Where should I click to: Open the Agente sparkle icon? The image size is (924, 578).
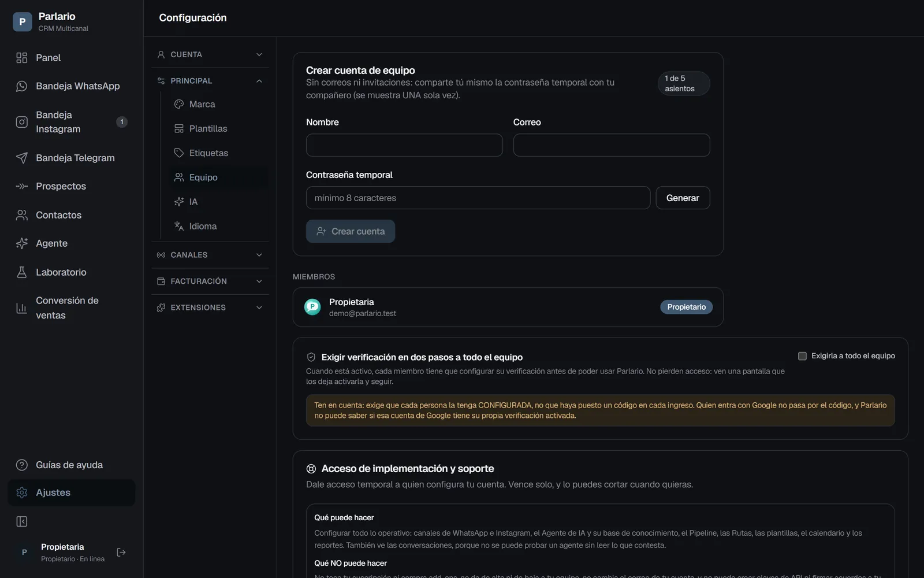coord(21,243)
